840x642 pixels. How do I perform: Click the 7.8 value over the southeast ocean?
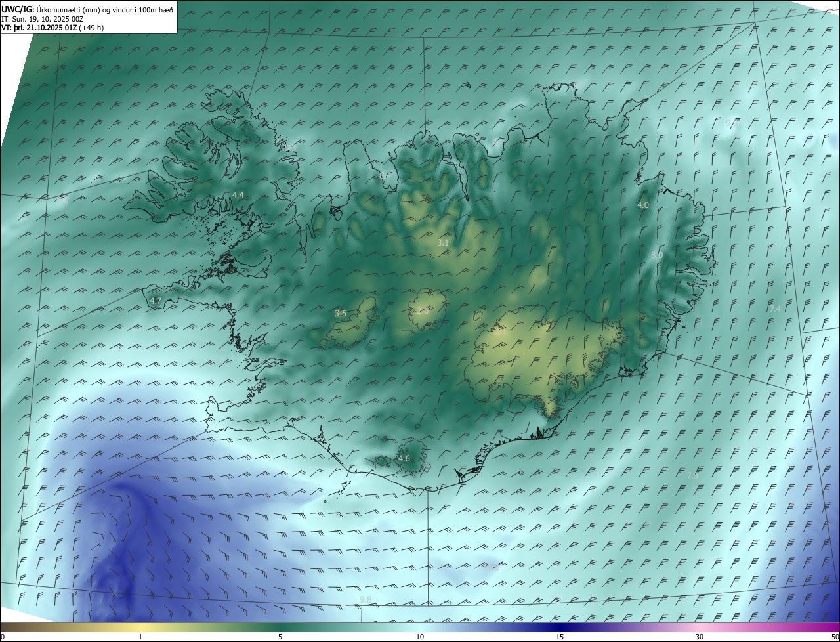pos(692,475)
